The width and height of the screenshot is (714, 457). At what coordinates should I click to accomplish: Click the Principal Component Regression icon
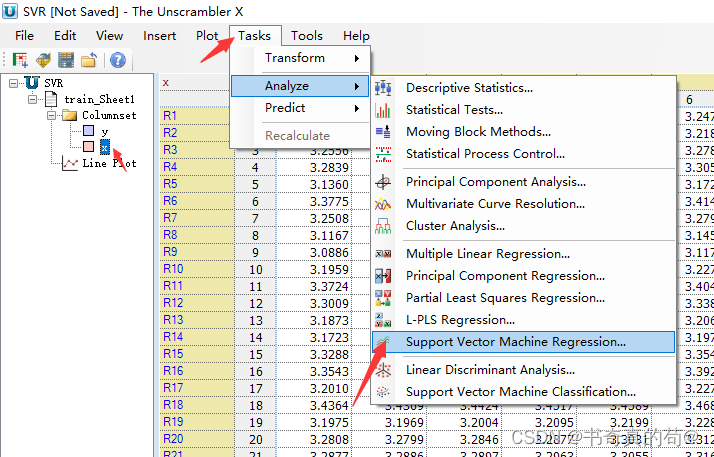pos(383,276)
